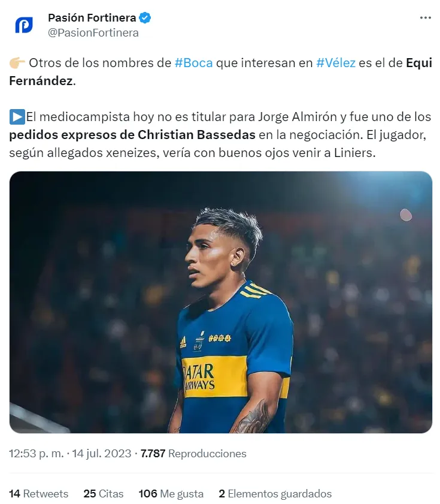Click the 12:53 p. m. timestamp
Screen dimensions: 440x504
point(37,454)
